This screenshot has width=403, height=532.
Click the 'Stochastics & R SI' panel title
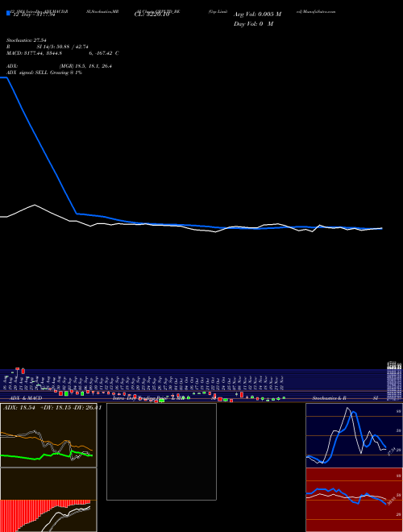tap(345, 398)
